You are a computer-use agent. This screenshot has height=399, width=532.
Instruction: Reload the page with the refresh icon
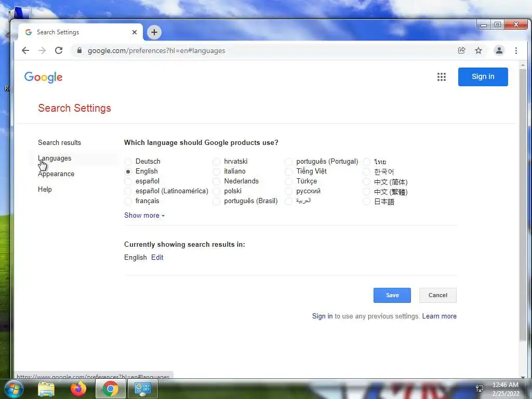(x=59, y=50)
